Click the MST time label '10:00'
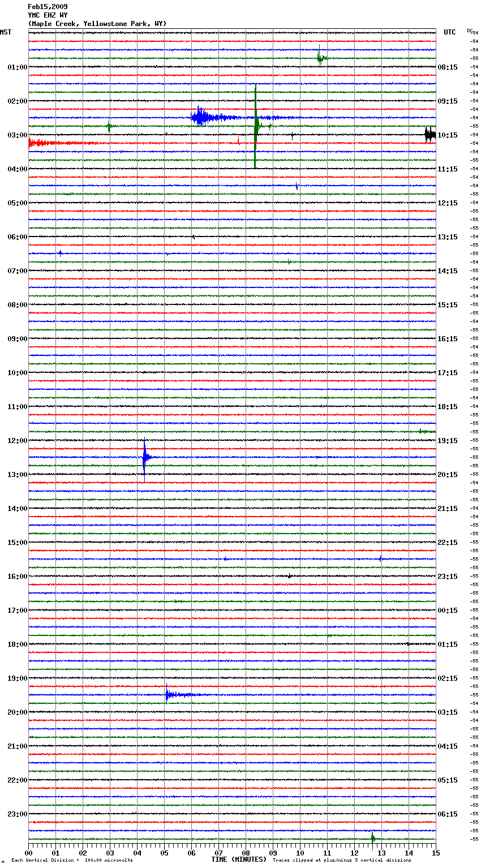 [18, 373]
